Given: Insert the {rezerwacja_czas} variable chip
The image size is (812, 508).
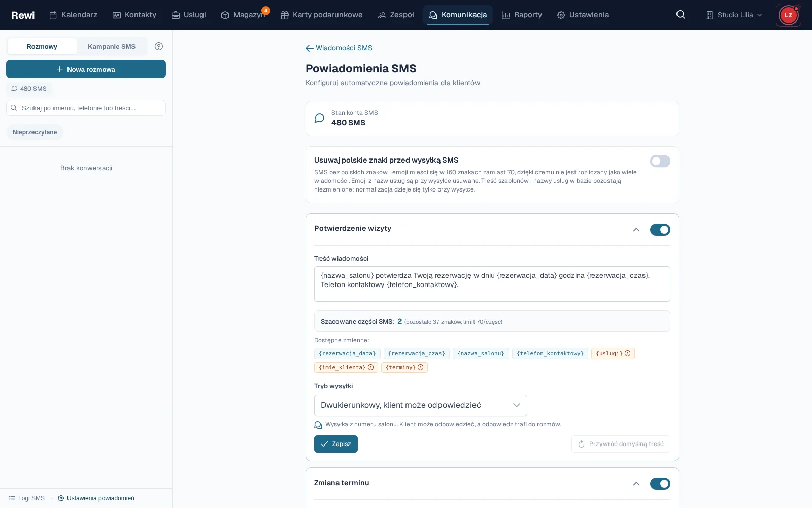Looking at the screenshot, I should tap(416, 353).
